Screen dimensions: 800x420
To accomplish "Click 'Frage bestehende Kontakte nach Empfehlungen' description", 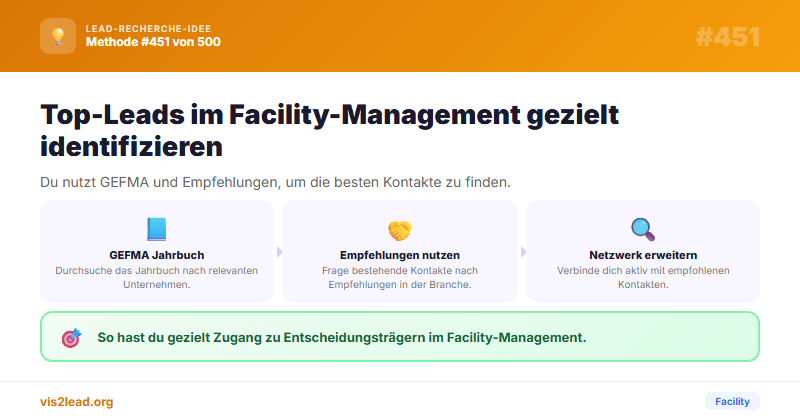I will [400, 278].
